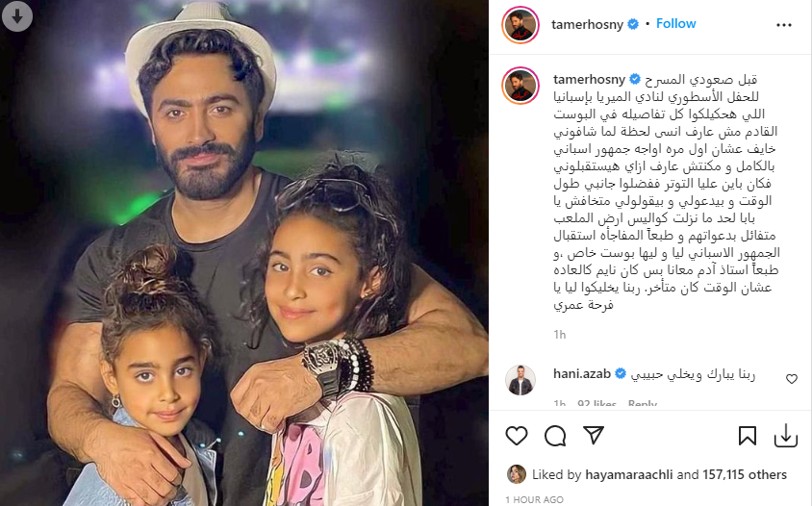Screen dimensions: 812x506
Task: Reply to hani.azab's comment
Action: point(642,403)
